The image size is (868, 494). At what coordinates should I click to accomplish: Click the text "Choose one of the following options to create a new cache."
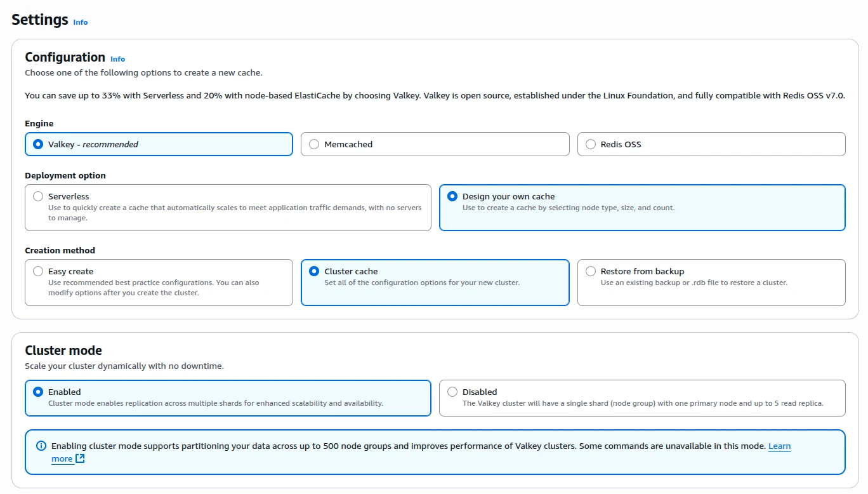(x=143, y=72)
